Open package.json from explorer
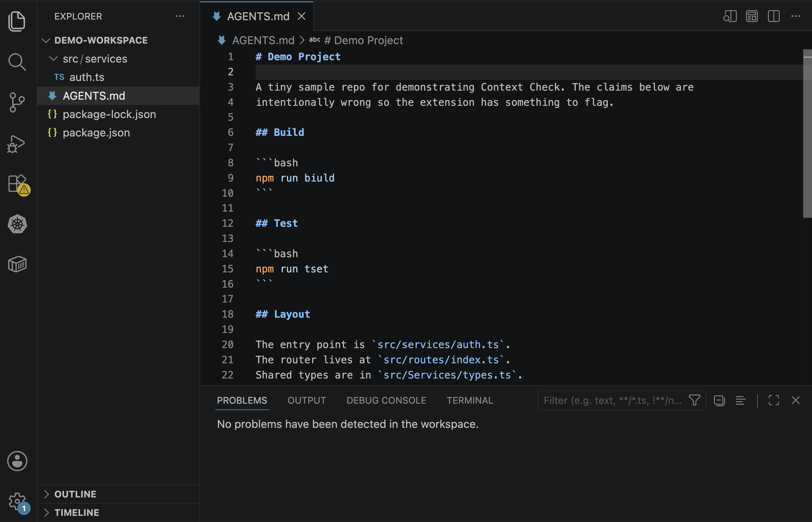812x522 pixels. pyautogui.click(x=118, y=132)
